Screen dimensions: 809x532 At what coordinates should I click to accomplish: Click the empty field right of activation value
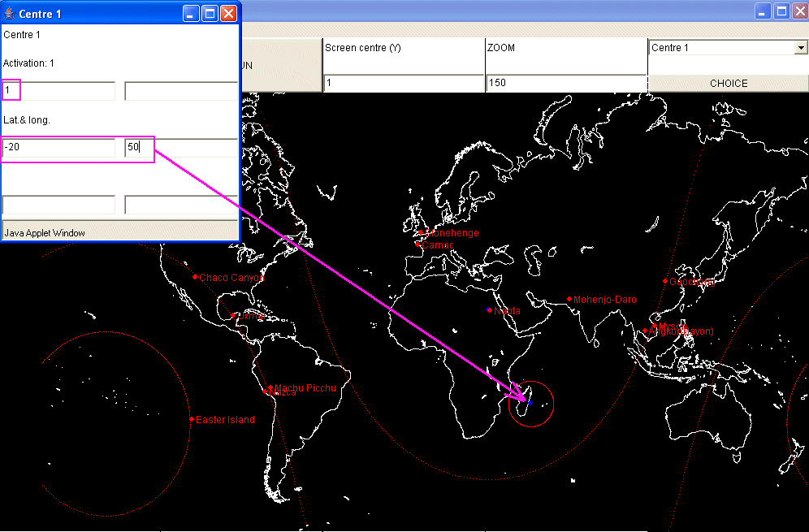tap(180, 90)
